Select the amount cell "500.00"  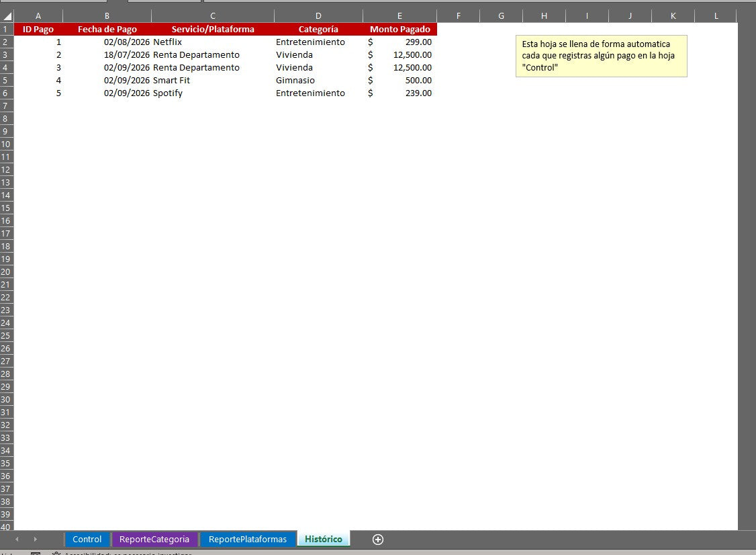pos(399,80)
